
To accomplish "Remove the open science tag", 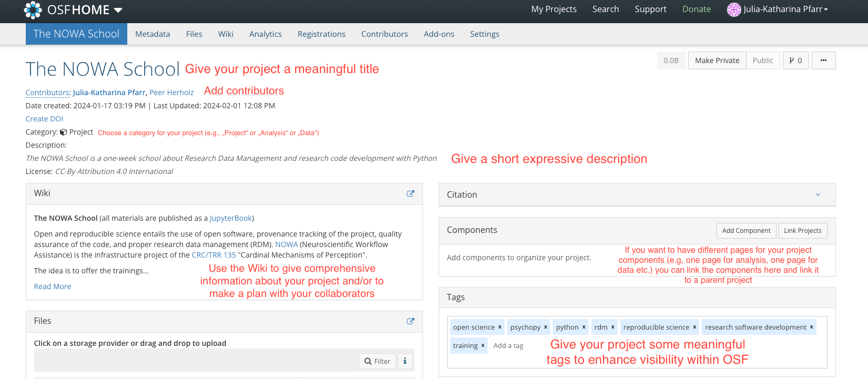I will (499, 327).
